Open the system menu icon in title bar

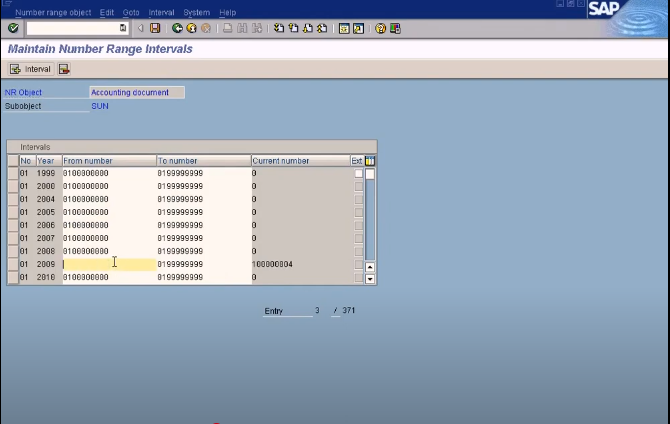pyautogui.click(x=6, y=3)
